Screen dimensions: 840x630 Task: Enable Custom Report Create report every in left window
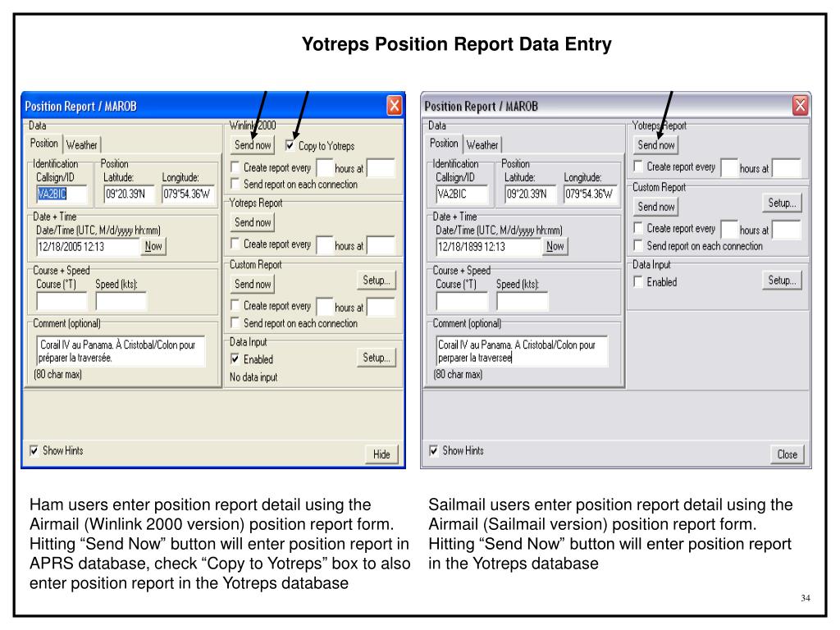pos(235,305)
